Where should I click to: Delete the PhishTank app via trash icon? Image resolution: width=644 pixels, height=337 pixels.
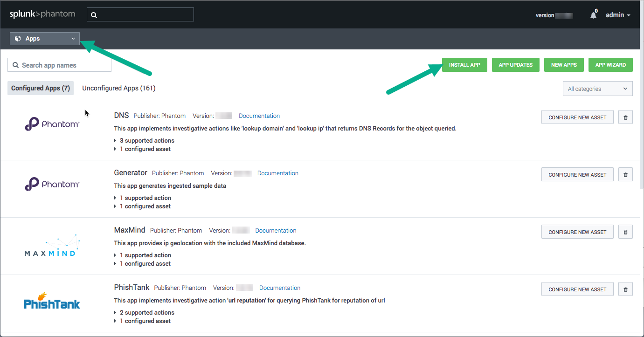625,289
